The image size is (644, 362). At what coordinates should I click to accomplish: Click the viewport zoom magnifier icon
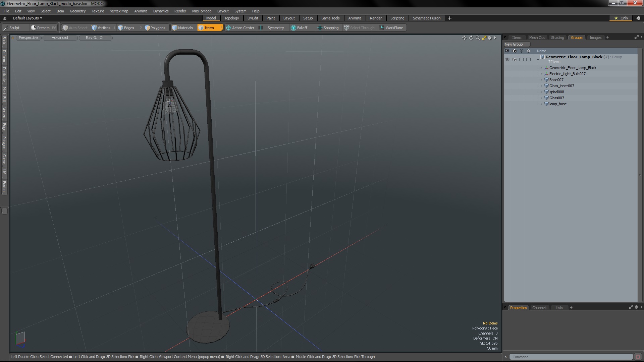point(478,38)
